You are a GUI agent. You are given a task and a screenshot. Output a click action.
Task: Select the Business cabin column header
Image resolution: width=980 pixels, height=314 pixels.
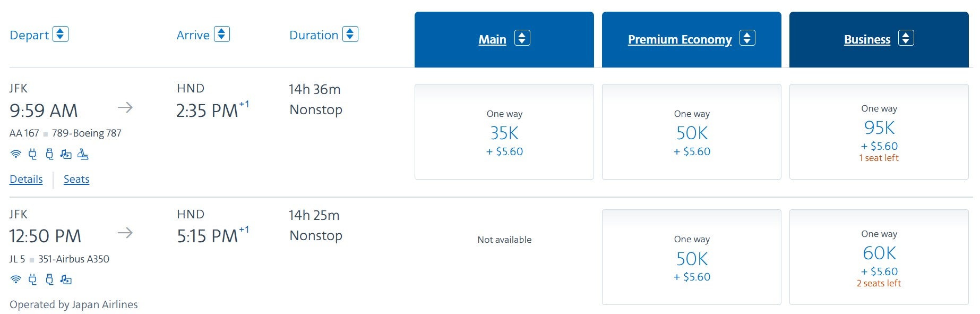coord(866,39)
